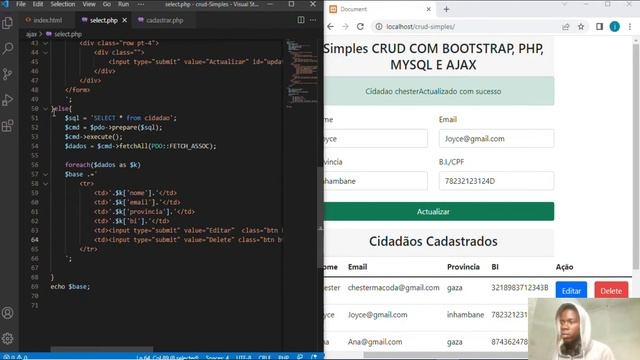
Task: Click 'echo $base;' code on line 69
Action: (x=70, y=287)
